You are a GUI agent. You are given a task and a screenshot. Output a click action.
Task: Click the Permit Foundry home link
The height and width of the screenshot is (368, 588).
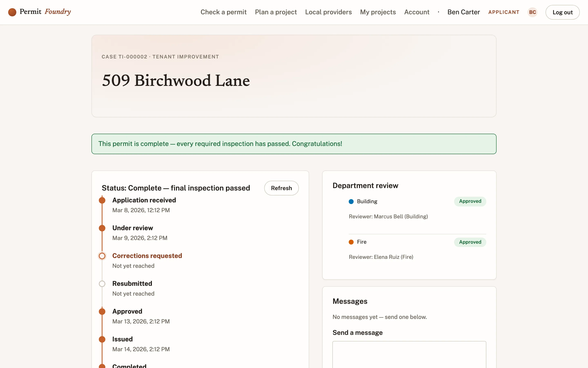coord(40,12)
